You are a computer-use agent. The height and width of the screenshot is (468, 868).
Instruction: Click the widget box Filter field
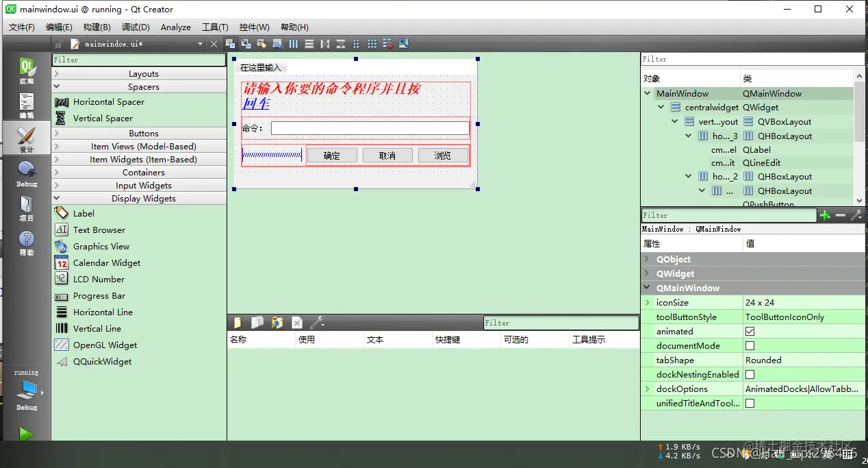(139, 60)
